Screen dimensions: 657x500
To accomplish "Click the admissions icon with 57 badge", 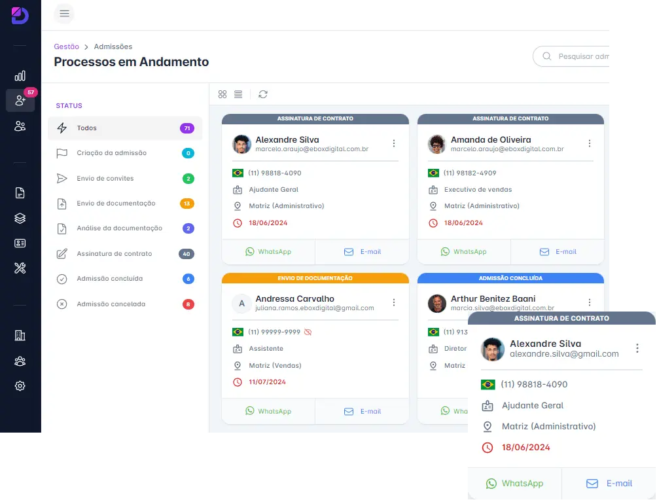I will (20, 100).
